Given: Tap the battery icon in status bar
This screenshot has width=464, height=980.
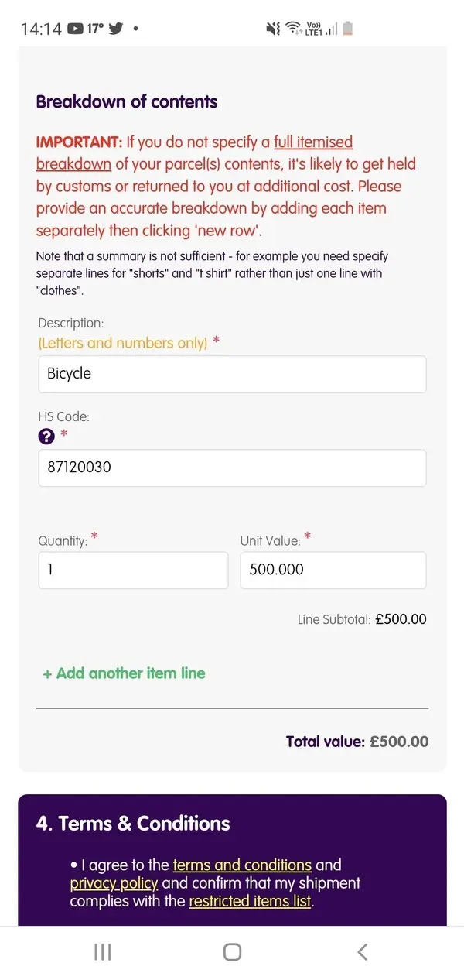Looking at the screenshot, I should [348, 29].
